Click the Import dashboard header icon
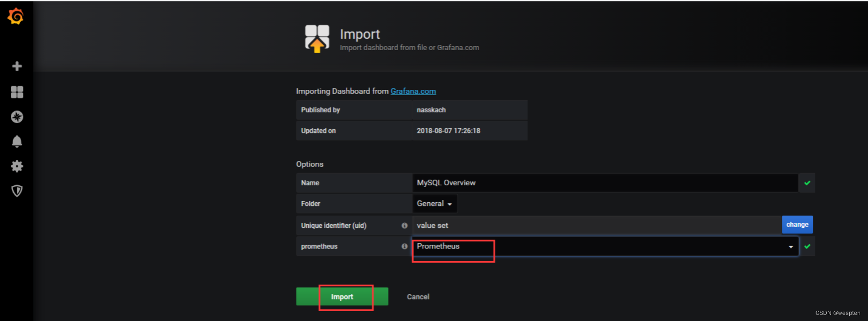Screen dimensions: 868x321 [317, 38]
